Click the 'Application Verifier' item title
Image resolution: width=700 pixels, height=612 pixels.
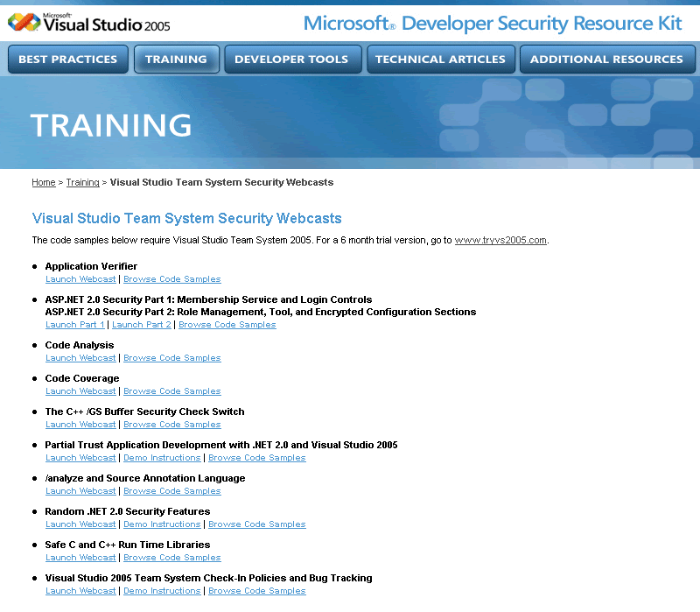91,266
